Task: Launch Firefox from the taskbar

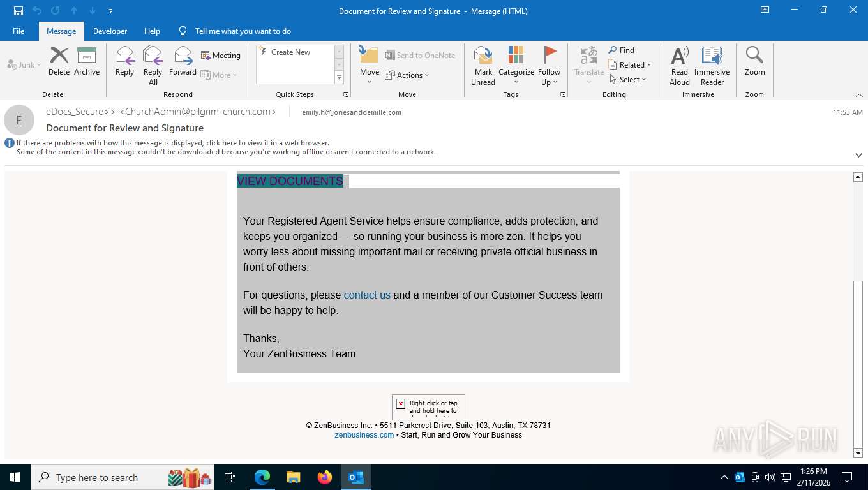Action: (325, 477)
